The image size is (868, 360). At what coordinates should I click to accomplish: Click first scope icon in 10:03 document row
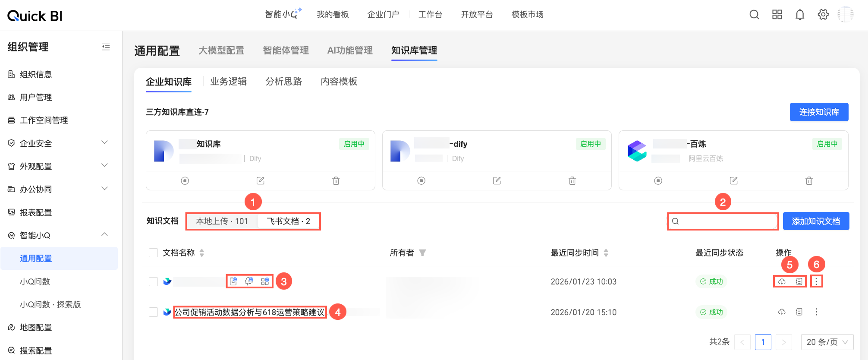[x=233, y=281]
